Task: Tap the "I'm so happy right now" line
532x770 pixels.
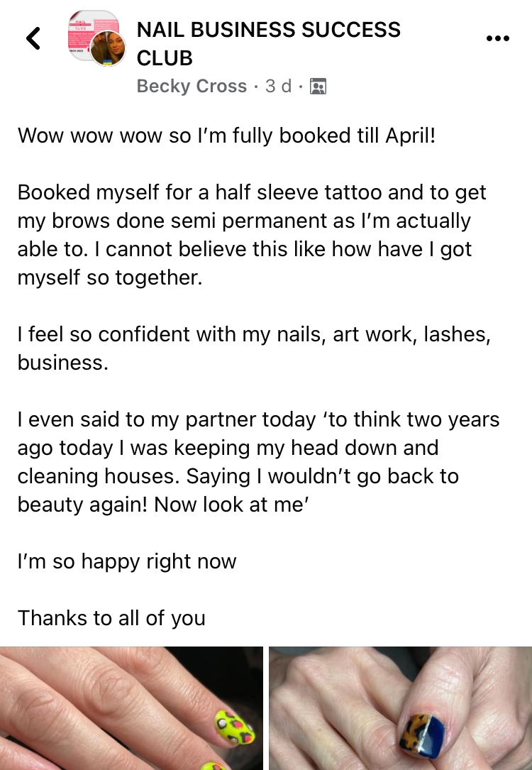Action: pos(127,561)
